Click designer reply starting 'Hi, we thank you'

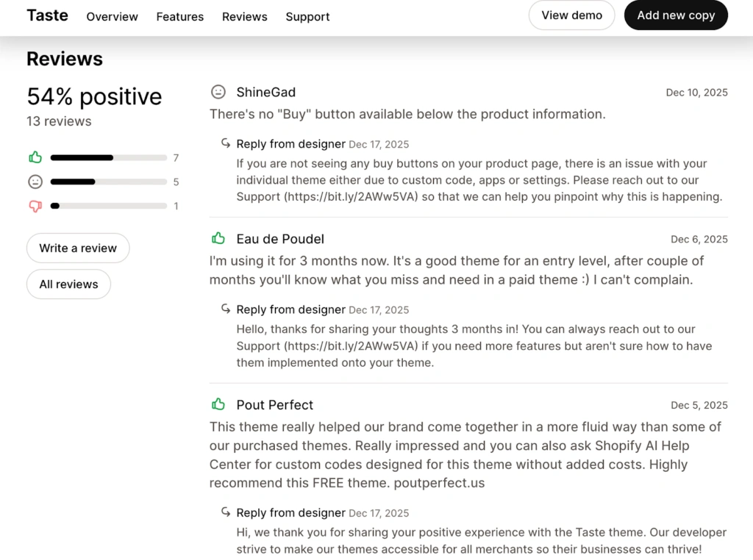click(x=481, y=541)
